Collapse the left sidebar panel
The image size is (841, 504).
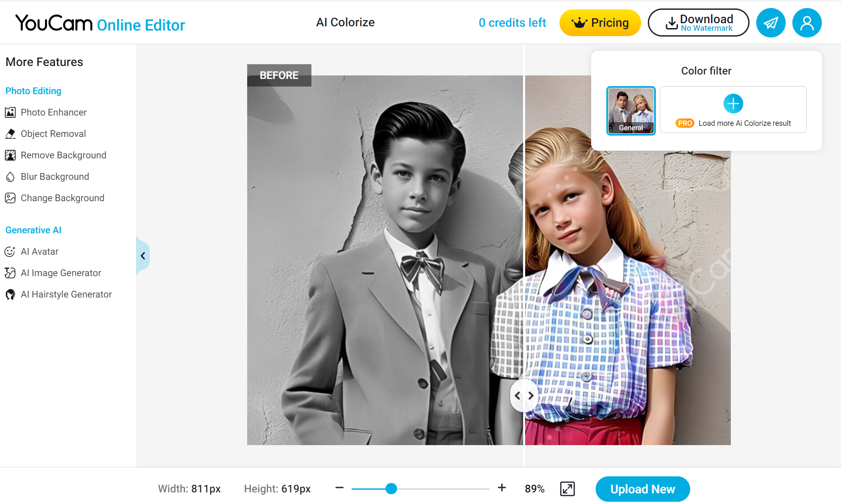143,256
